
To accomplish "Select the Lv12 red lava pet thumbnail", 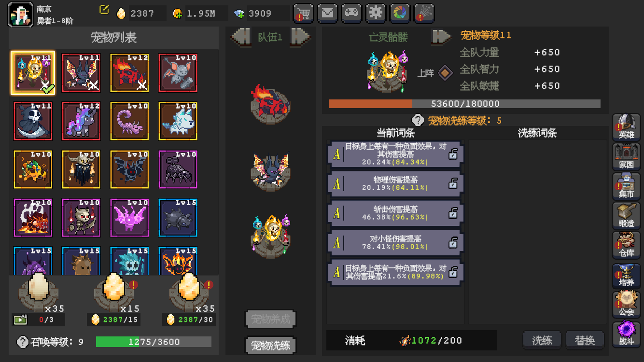I will point(129,73).
